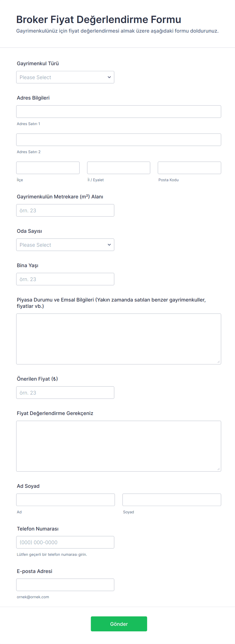Click the Metrekare Alanı input field

[x=65, y=211]
